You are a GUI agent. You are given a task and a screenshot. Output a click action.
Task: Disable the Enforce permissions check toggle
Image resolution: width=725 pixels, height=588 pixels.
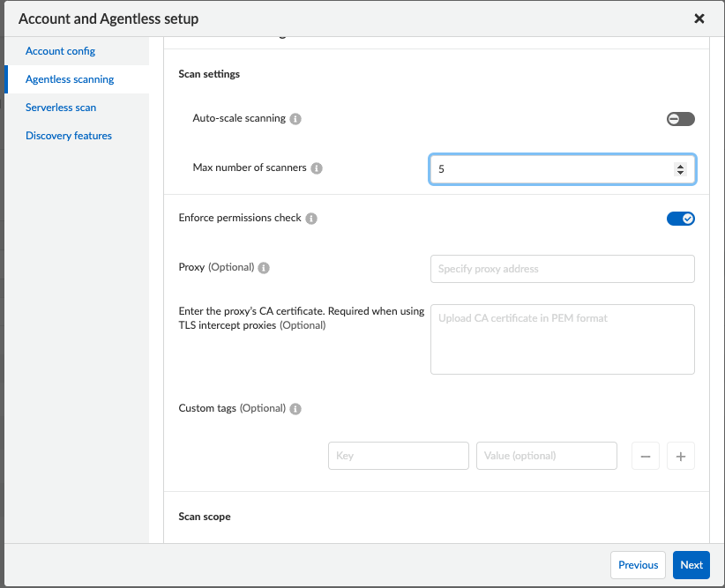[x=680, y=219]
